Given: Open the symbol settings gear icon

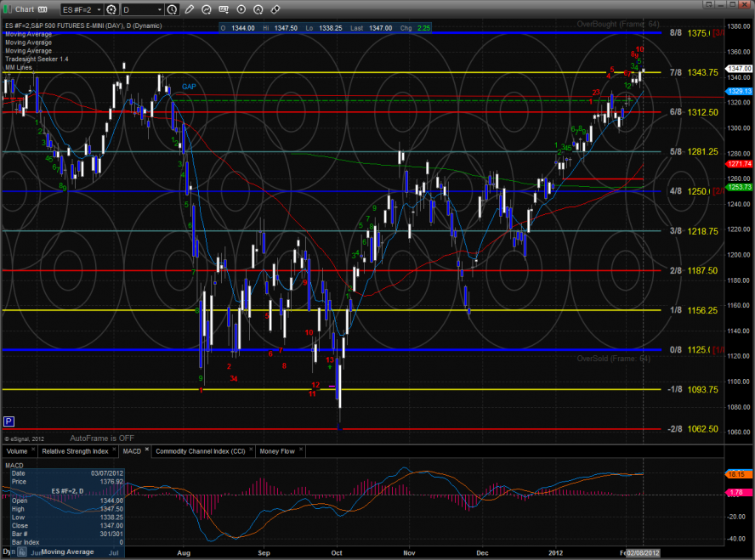Looking at the screenshot, I should tap(111, 9).
